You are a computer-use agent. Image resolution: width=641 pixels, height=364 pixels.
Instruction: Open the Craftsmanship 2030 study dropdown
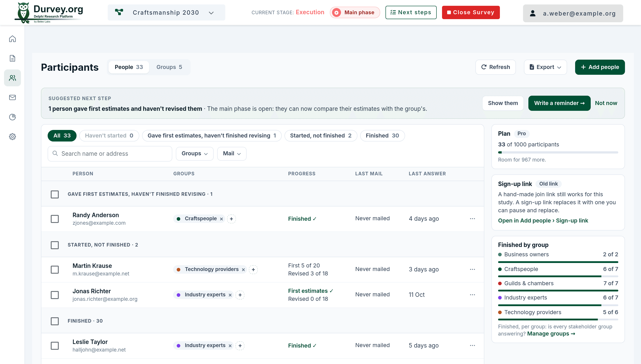pyautogui.click(x=166, y=12)
